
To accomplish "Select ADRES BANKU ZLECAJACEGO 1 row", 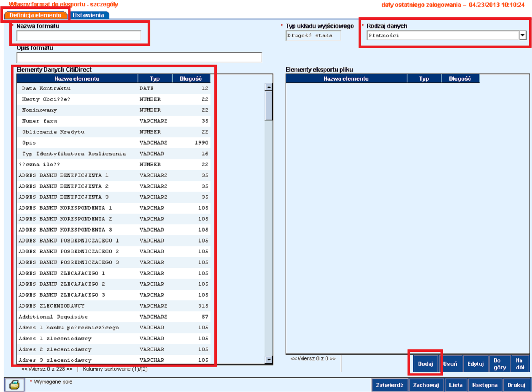I will pos(113,273).
